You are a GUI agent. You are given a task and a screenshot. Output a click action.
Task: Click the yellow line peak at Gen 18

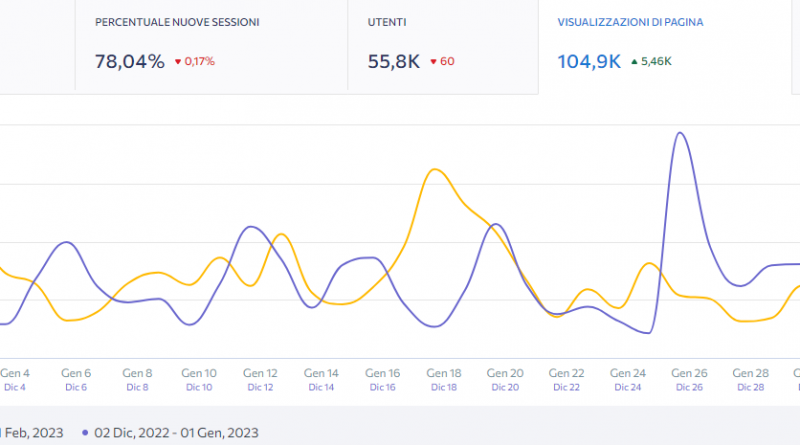coord(434,169)
